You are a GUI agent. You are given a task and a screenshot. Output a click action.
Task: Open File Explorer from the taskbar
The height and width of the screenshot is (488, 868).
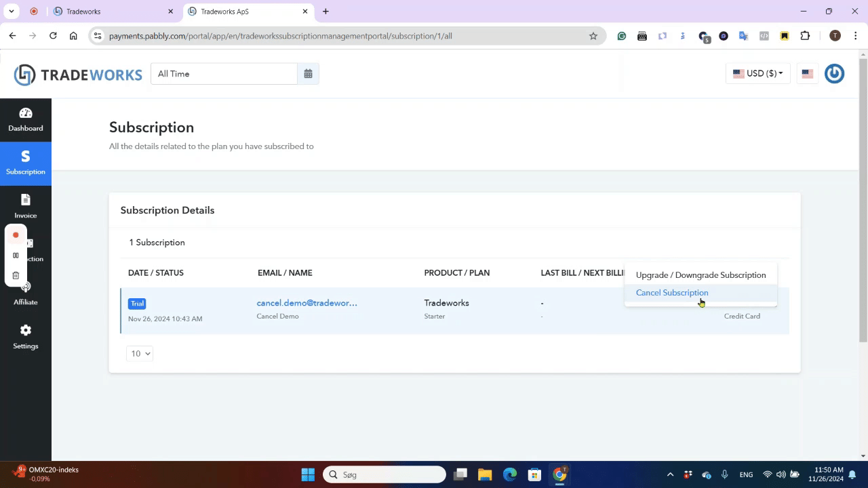pyautogui.click(x=485, y=474)
